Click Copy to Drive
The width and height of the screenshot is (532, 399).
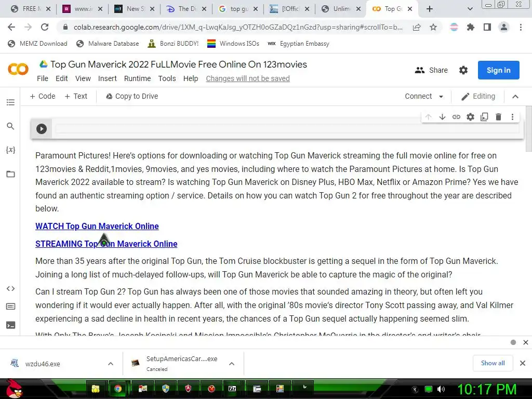(132, 96)
